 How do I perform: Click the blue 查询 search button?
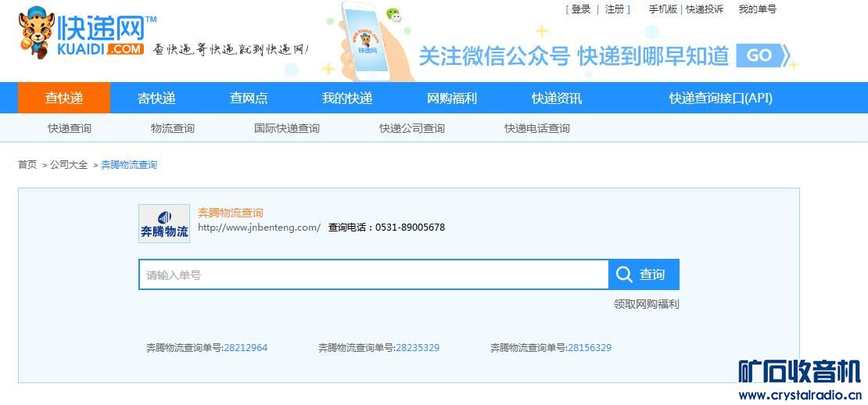(644, 274)
